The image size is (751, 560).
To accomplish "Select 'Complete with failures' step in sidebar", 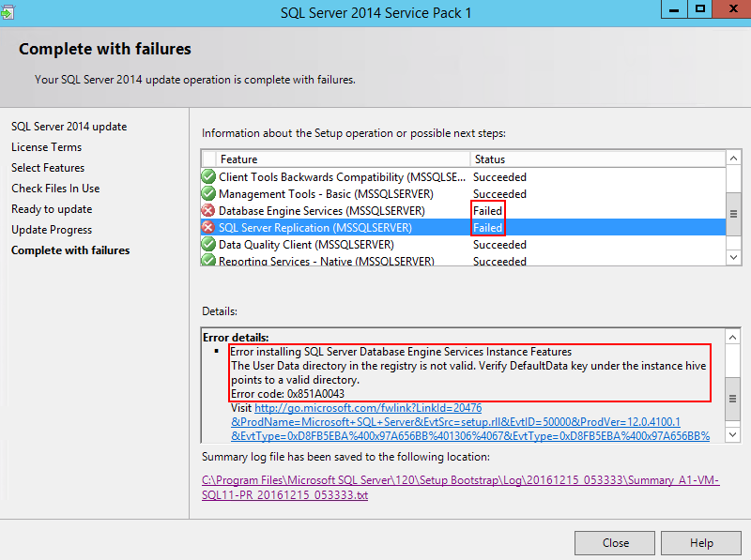I will (x=70, y=250).
